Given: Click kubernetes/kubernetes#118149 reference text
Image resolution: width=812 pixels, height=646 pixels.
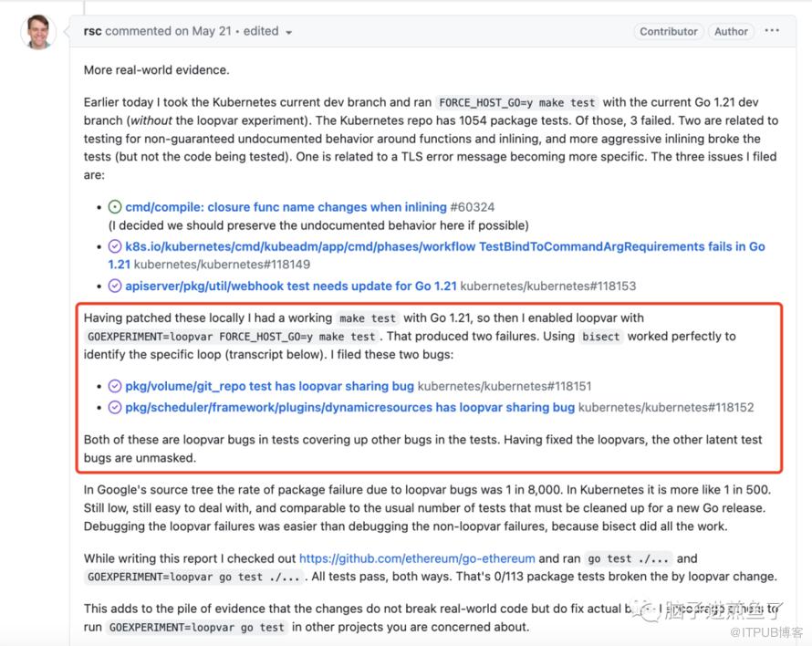Looking at the screenshot, I should coord(222,265).
